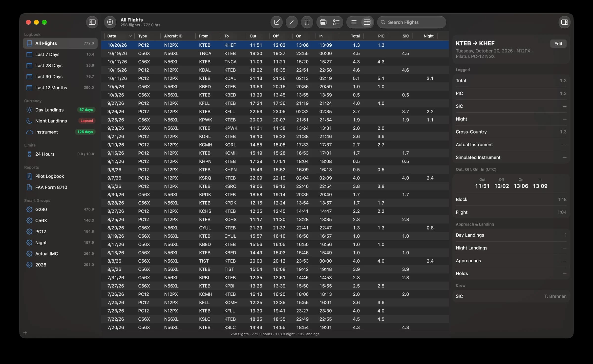Image resolution: width=593 pixels, height=364 pixels.
Task: Show Last 12 Months flights
Action: (x=60, y=88)
